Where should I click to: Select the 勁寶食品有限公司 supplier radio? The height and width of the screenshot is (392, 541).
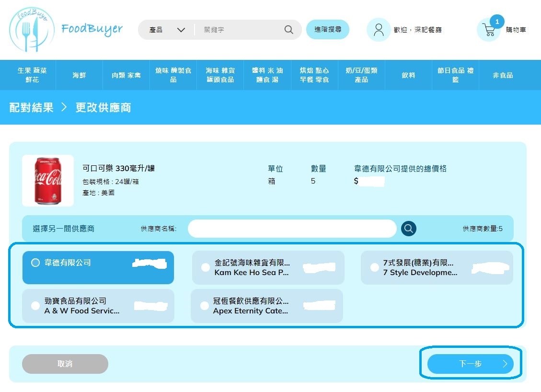click(x=35, y=306)
